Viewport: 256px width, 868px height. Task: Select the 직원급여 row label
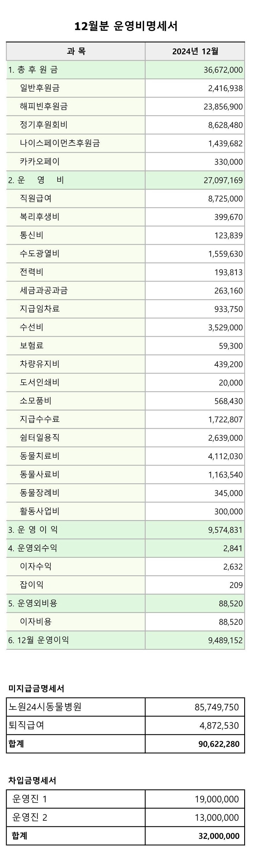coord(35,198)
